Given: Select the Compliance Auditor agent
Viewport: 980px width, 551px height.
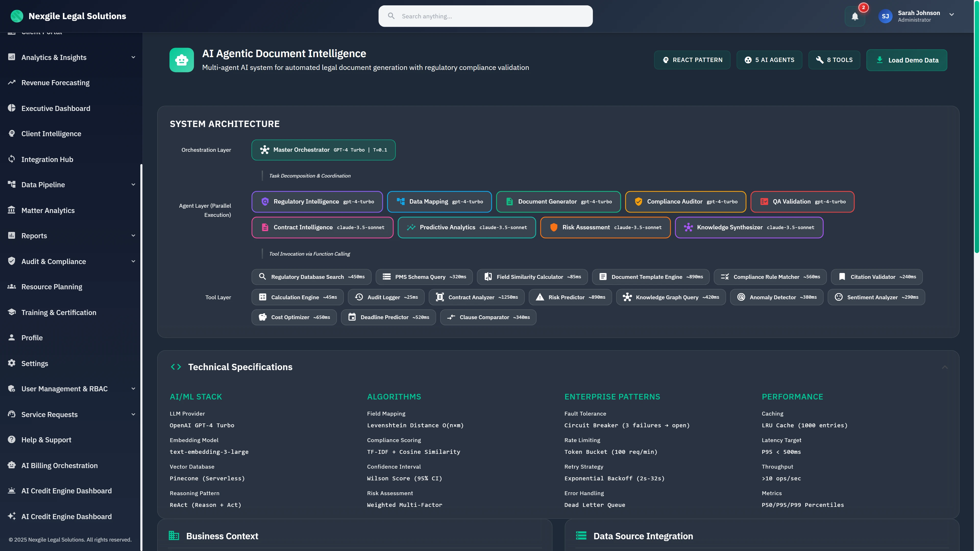Looking at the screenshot, I should point(685,202).
